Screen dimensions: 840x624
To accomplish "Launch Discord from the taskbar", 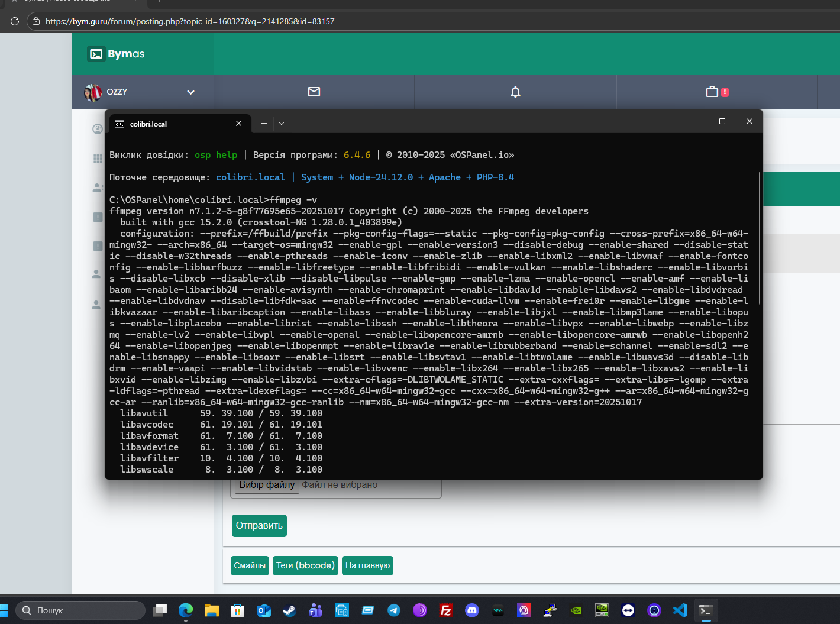I will coord(472,610).
